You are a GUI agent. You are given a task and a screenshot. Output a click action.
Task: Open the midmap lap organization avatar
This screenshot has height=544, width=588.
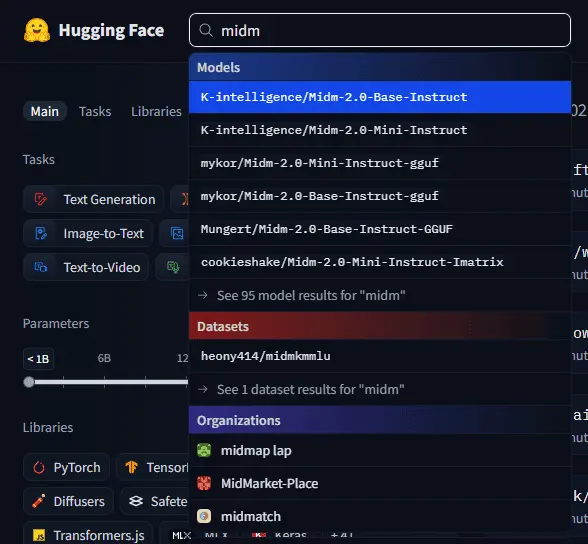(204, 450)
